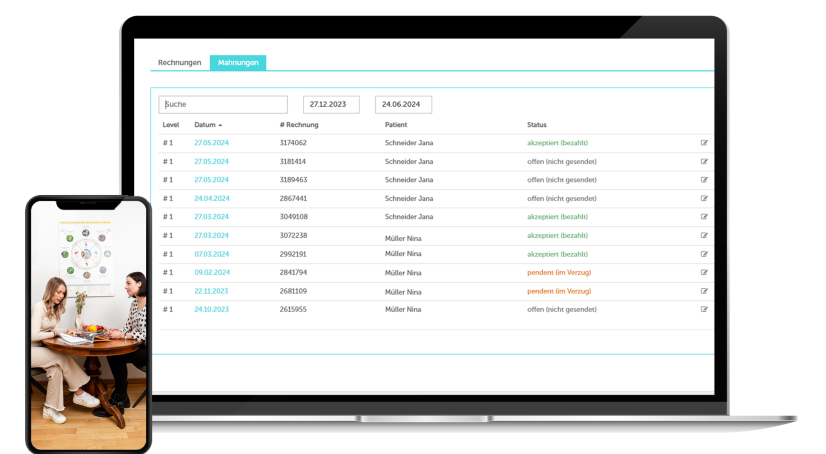Open edit icon for invoice 3181414

[x=704, y=161]
